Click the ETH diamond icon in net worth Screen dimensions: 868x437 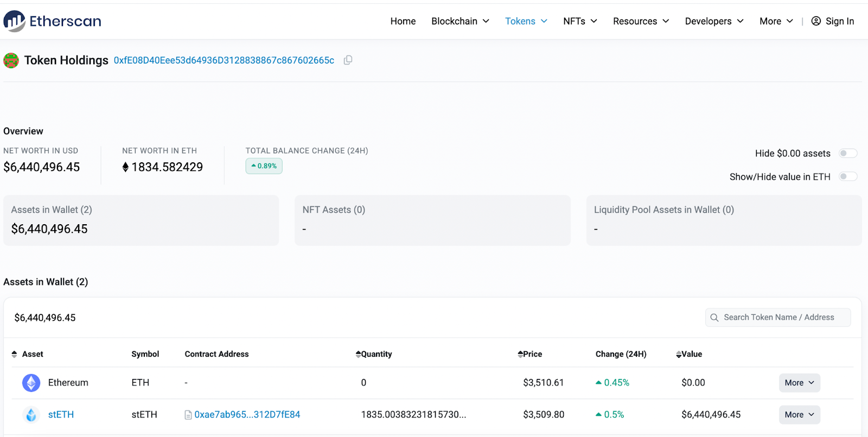(125, 167)
